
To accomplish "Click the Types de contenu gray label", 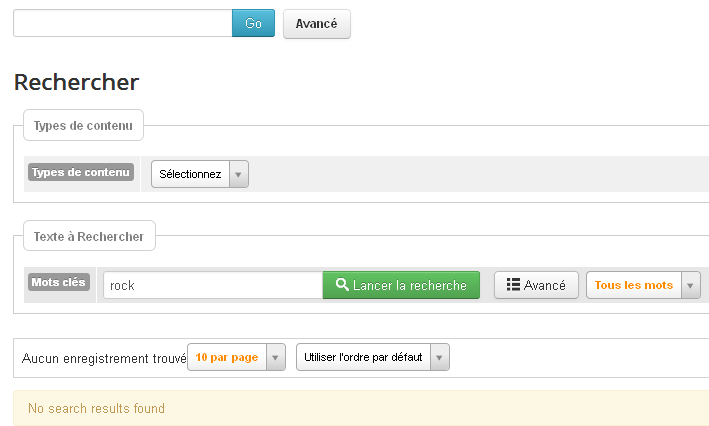I will (x=81, y=172).
